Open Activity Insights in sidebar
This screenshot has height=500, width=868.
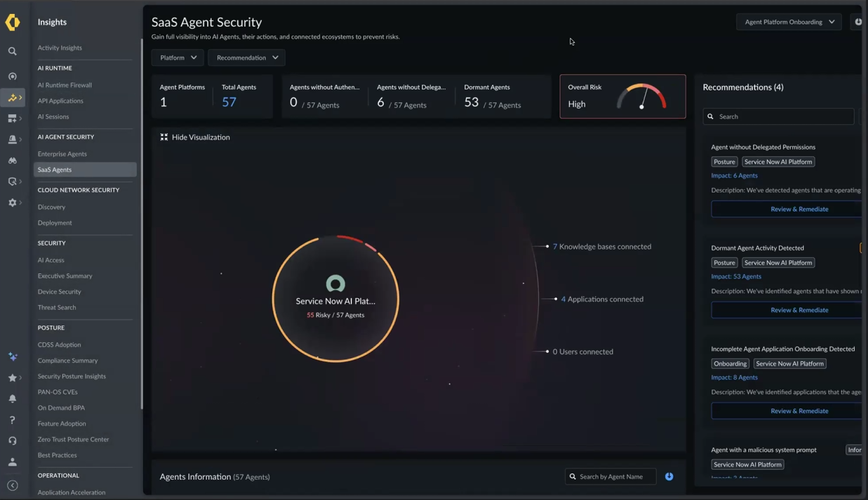coord(60,48)
